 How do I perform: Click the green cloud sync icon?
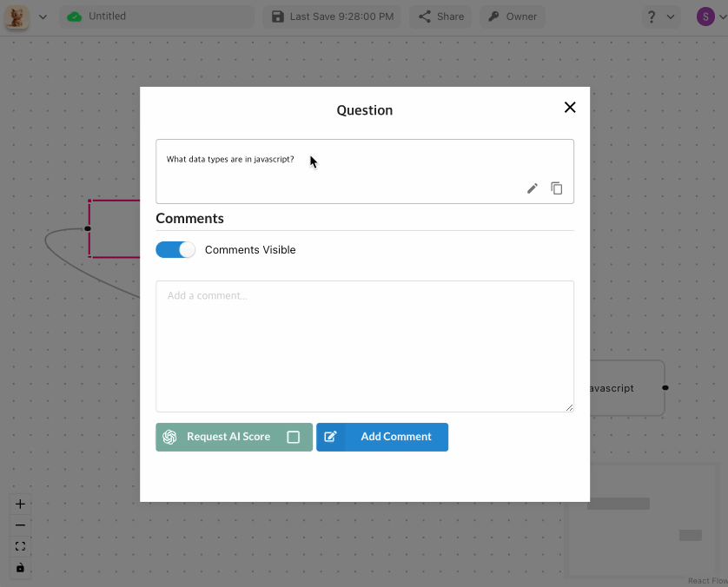click(x=75, y=16)
